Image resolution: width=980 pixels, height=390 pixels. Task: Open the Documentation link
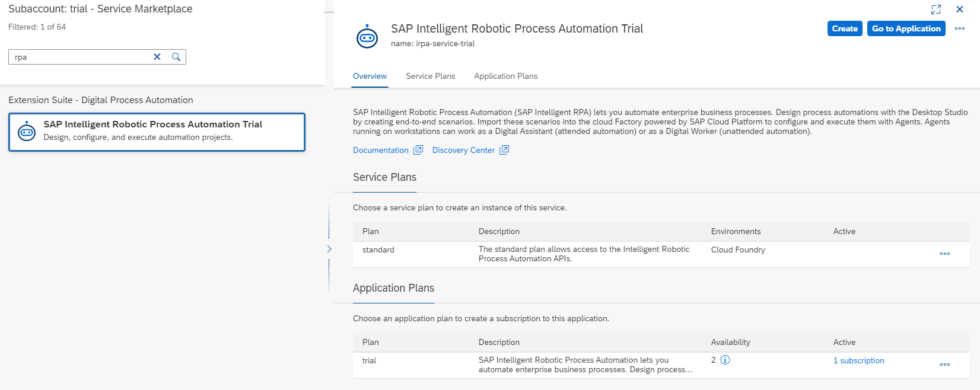[x=381, y=150]
